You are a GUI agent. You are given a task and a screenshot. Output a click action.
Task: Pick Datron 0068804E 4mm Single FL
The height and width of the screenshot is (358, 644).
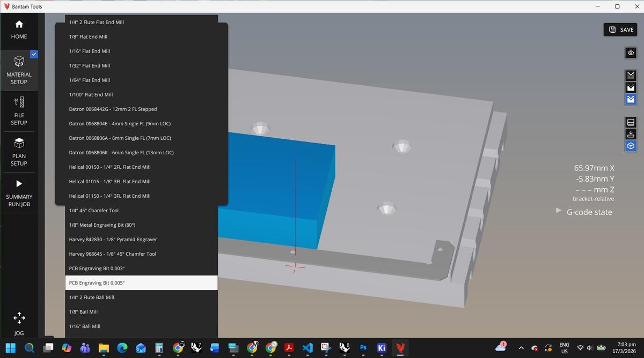point(142,123)
